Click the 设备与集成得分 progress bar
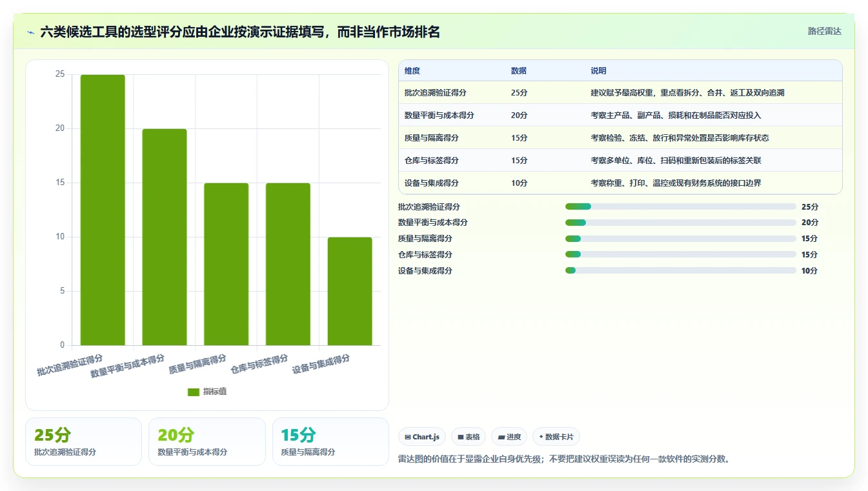 (680, 271)
